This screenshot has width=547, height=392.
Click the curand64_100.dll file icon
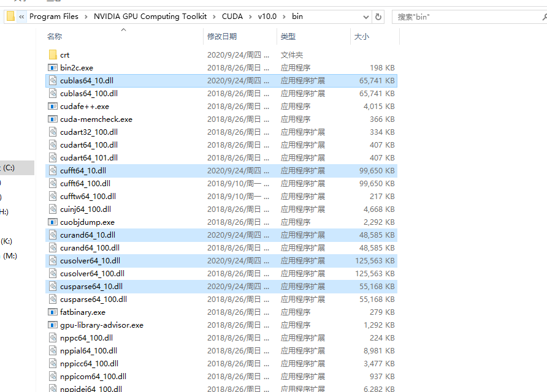click(53, 247)
